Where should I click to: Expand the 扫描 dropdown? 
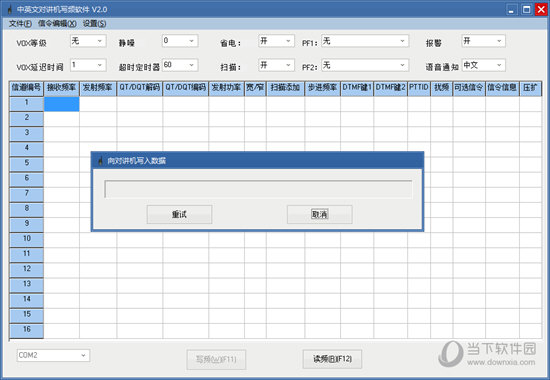[x=276, y=65]
